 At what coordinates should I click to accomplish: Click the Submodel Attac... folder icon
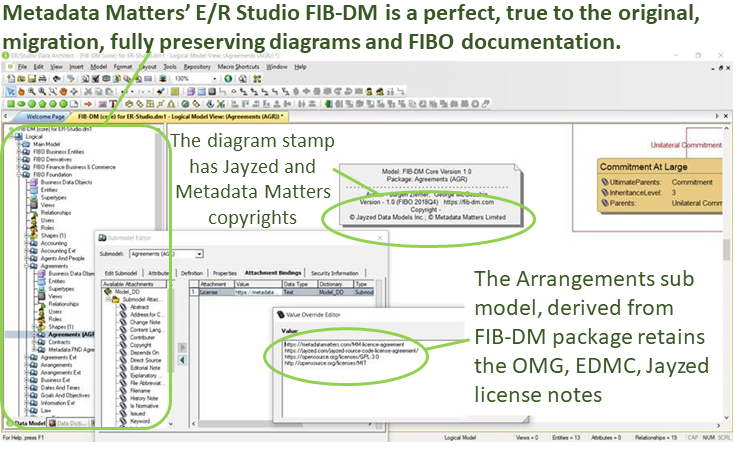116,299
